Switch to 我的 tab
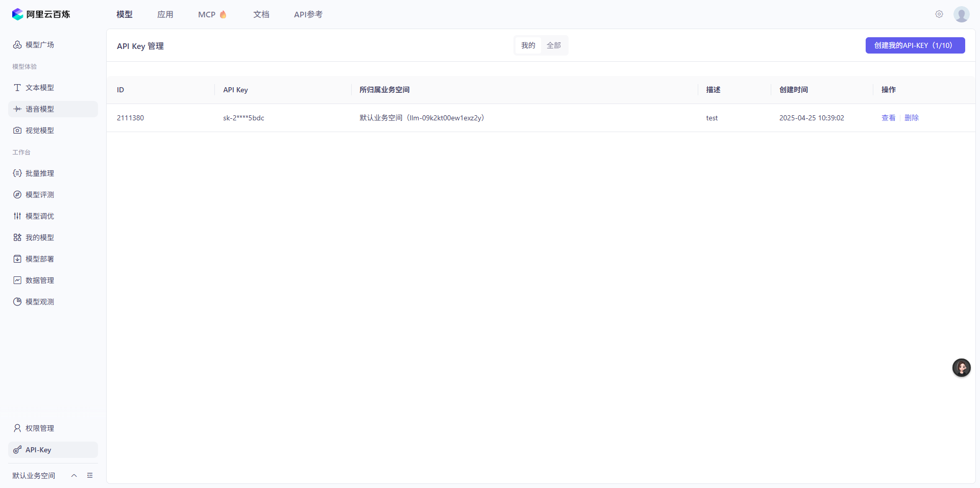 (x=528, y=45)
